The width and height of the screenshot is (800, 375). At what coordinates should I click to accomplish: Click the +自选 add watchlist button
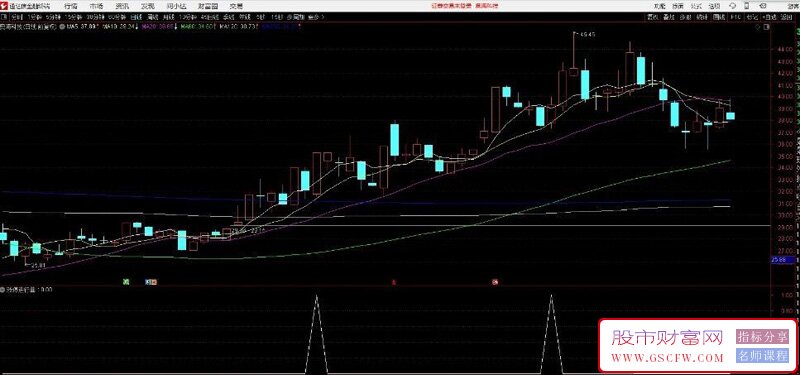coord(769,17)
